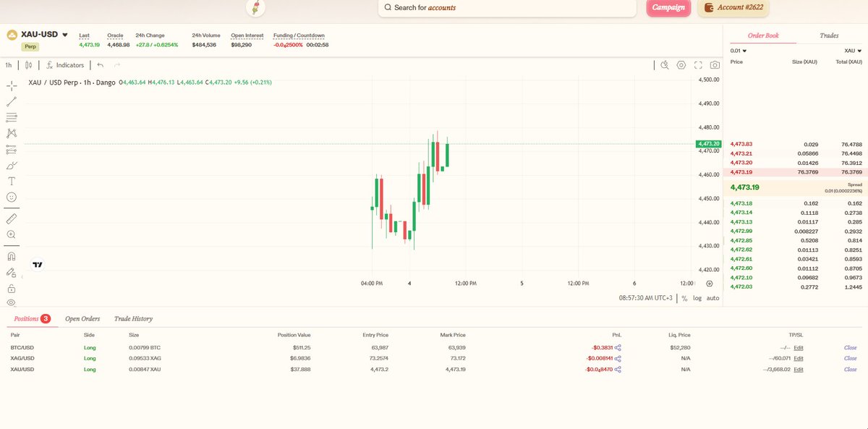
Task: Click the 4,473.18 bid price row
Action: click(x=796, y=203)
